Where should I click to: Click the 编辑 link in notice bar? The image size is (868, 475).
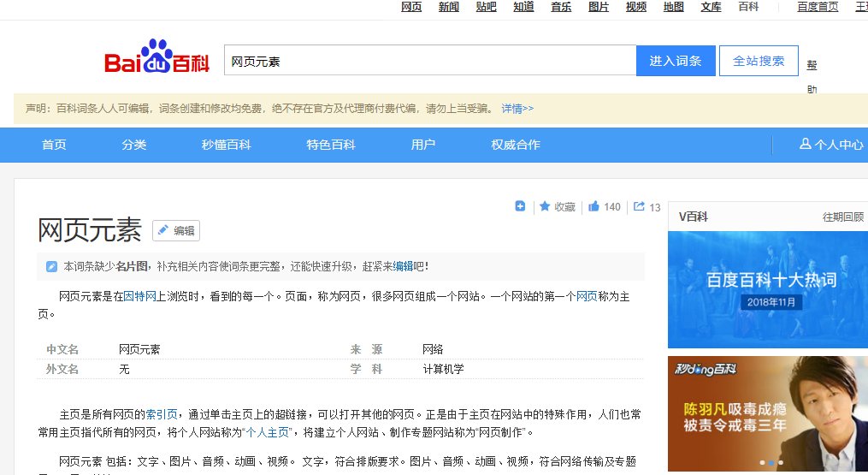click(403, 266)
